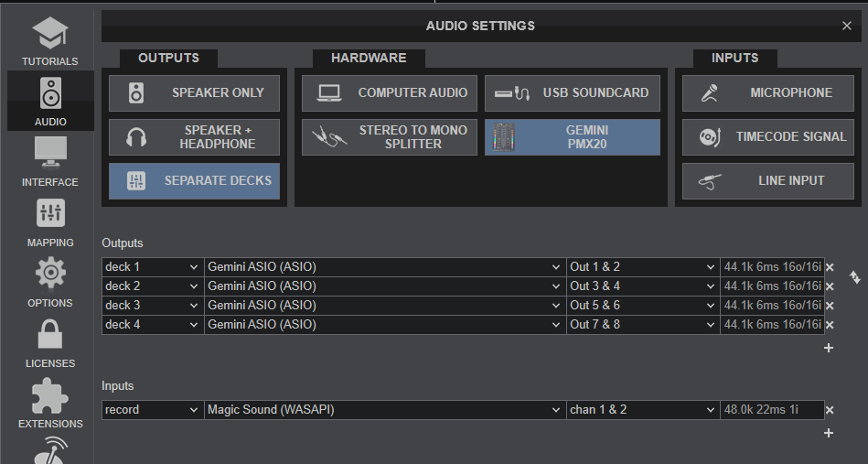Remove the deck 1 output row
The width and height of the screenshot is (868, 464).
pos(830,267)
